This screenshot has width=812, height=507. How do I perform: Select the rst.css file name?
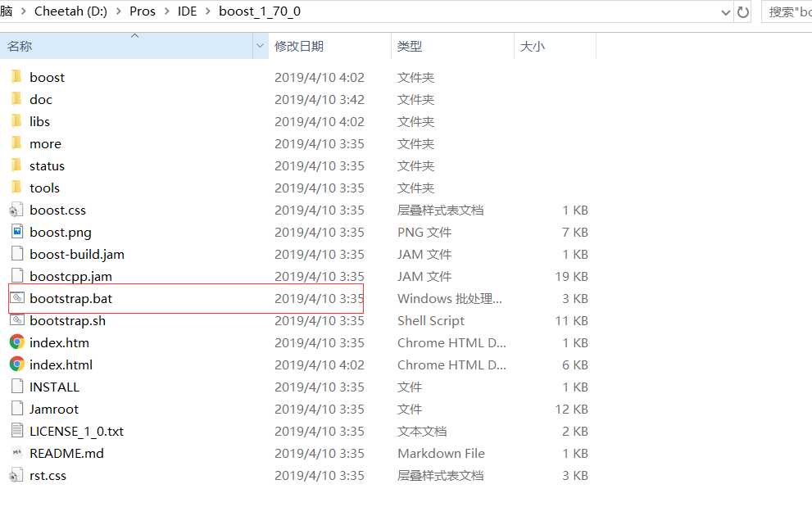click(x=48, y=475)
